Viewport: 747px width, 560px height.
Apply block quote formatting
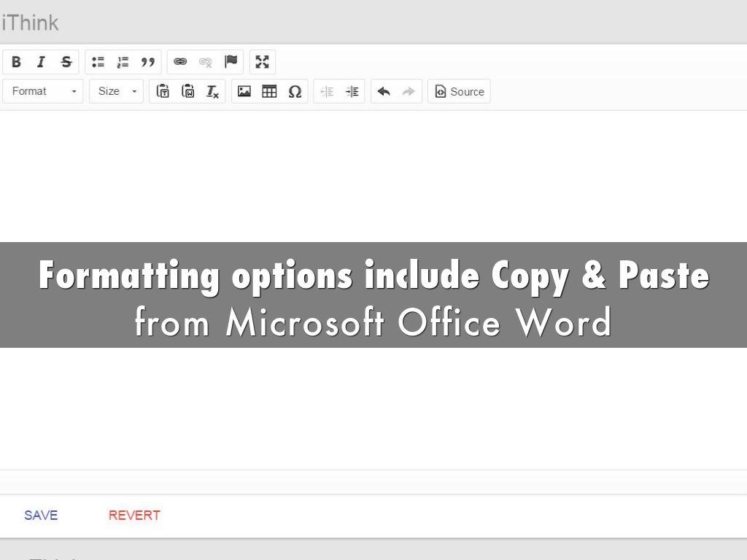point(148,62)
